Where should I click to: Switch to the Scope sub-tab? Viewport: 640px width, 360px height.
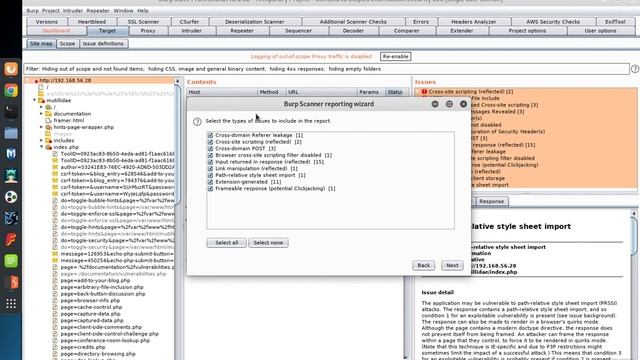(67, 44)
